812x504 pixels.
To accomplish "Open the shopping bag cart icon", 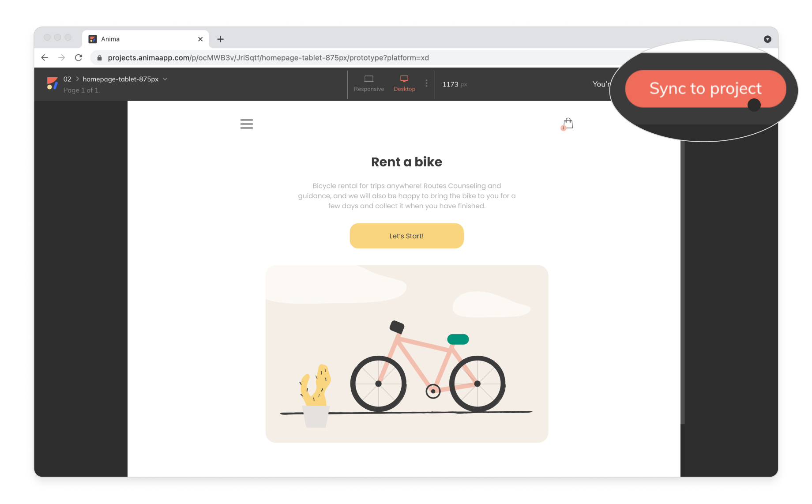I will pyautogui.click(x=568, y=124).
